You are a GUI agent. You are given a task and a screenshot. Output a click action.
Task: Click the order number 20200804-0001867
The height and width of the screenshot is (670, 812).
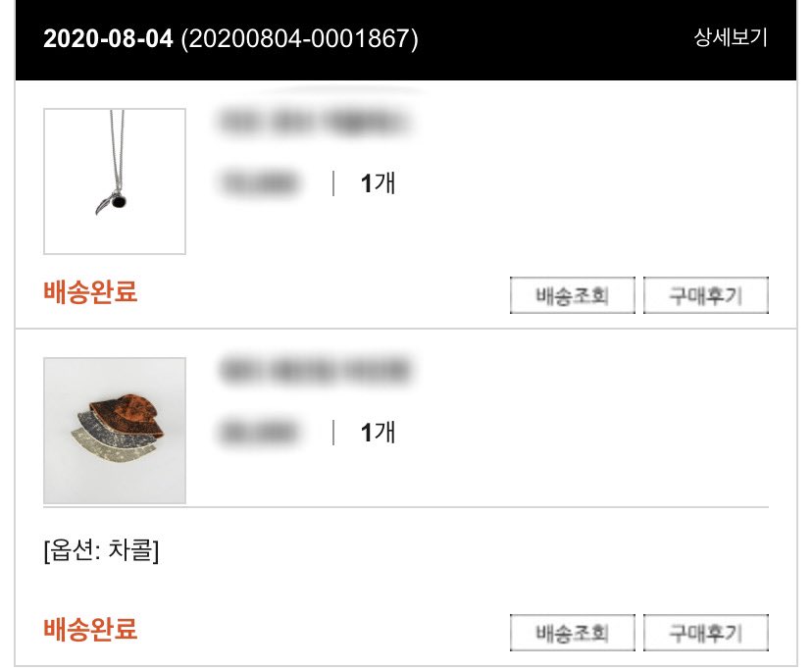299,41
